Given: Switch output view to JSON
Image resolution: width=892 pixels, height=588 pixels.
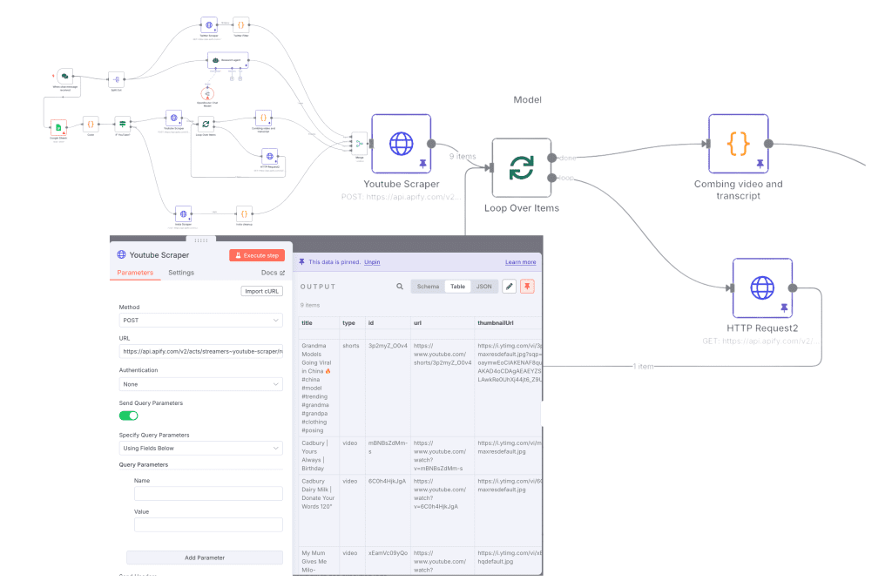Looking at the screenshot, I should tap(484, 287).
